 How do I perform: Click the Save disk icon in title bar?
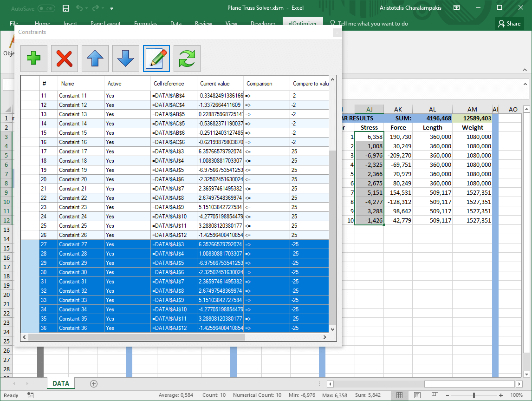point(65,8)
